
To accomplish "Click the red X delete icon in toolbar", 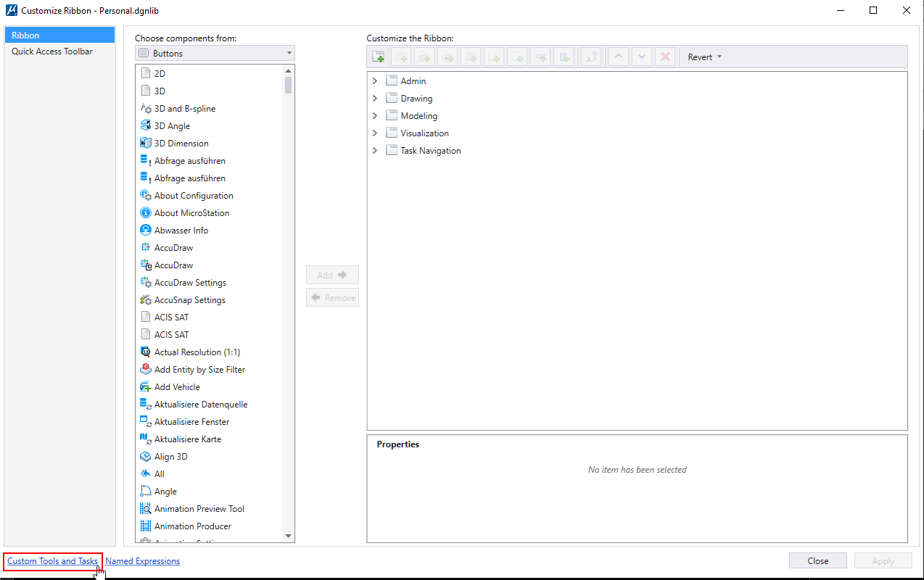I will 664,57.
